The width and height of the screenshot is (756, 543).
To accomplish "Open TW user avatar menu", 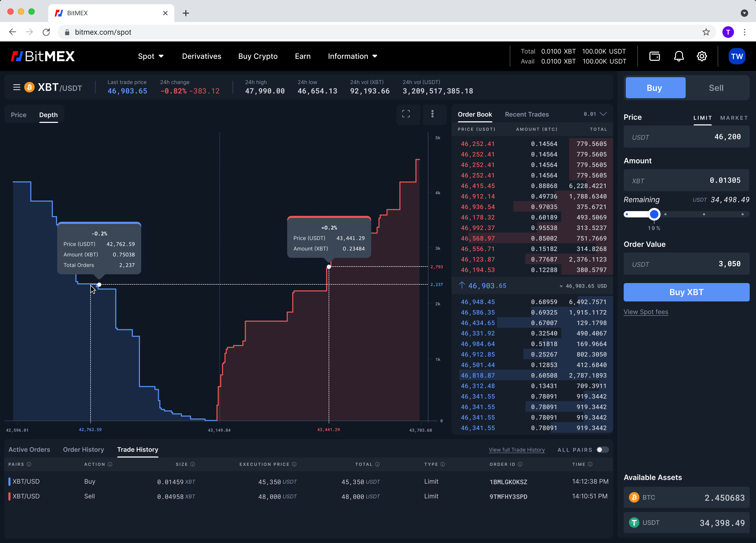I will (x=737, y=56).
